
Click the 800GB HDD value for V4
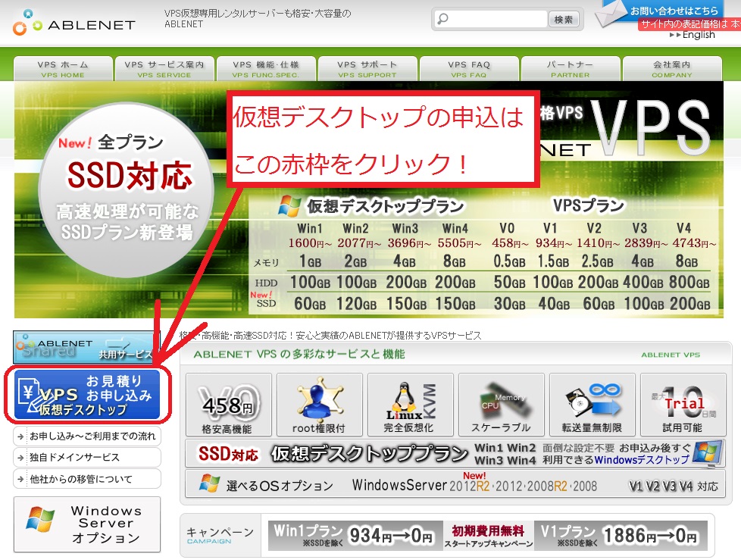pyautogui.click(x=689, y=282)
